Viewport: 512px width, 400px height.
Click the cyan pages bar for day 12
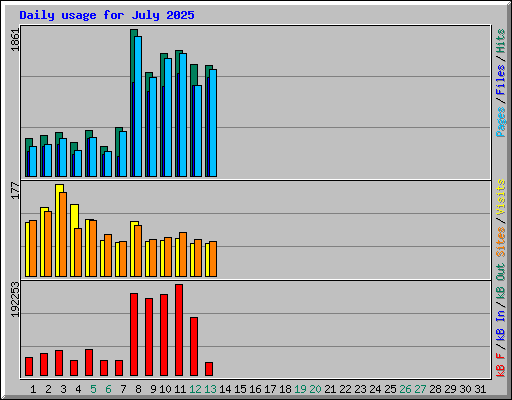click(x=198, y=131)
